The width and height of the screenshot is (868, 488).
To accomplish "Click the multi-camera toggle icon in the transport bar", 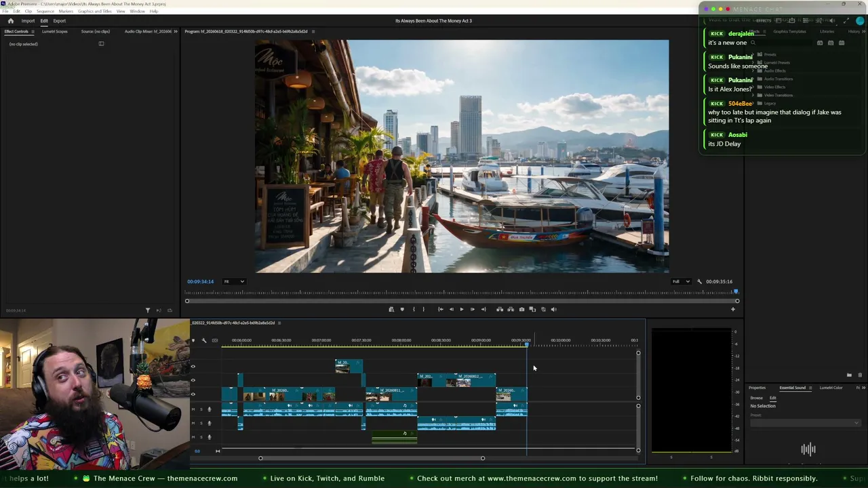I will [x=543, y=310].
